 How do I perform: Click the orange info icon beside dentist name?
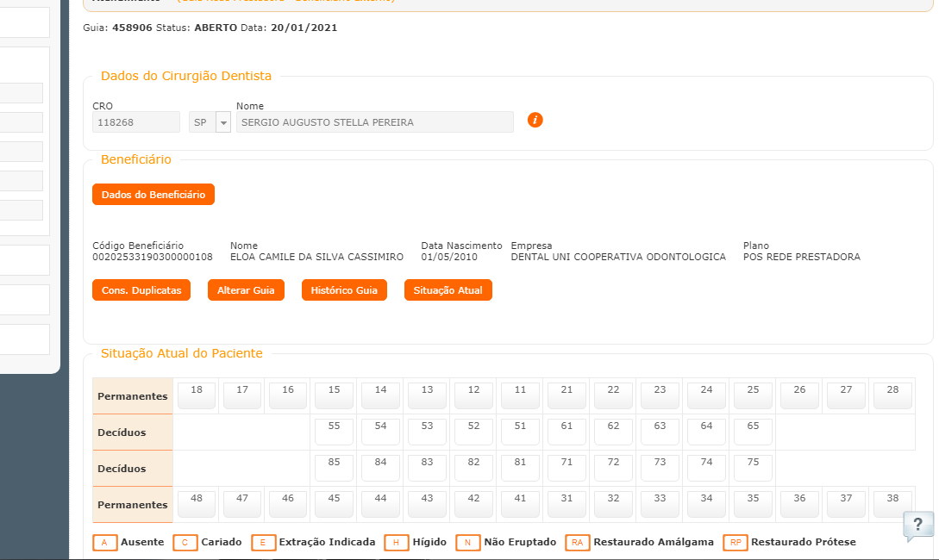535,120
